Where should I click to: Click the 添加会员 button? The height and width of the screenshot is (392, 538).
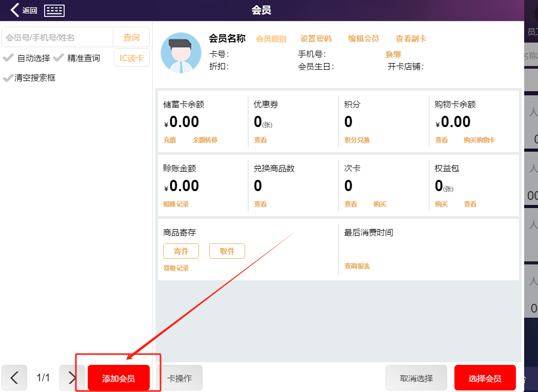click(x=118, y=379)
